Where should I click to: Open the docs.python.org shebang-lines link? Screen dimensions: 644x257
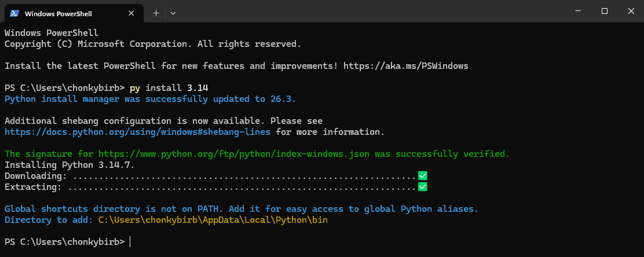[138, 132]
